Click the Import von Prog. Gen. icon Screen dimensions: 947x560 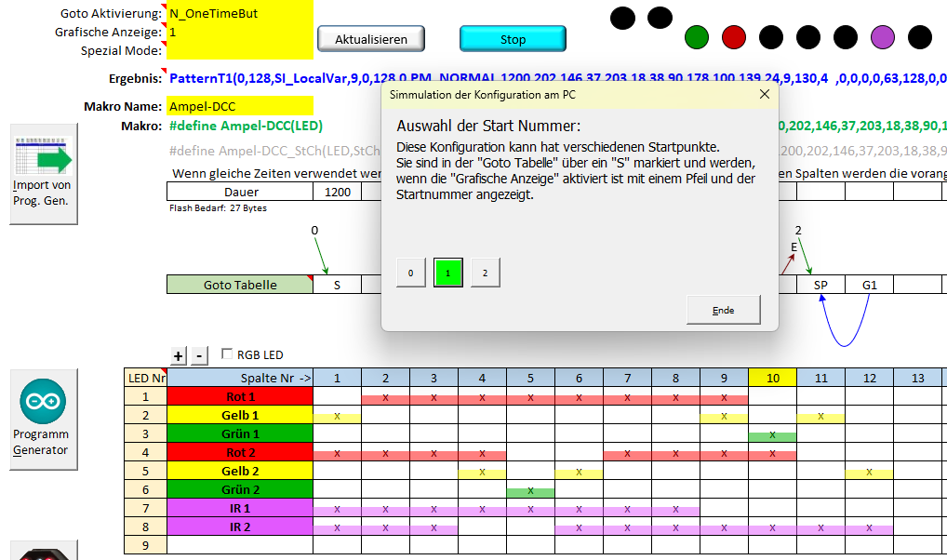(x=43, y=174)
